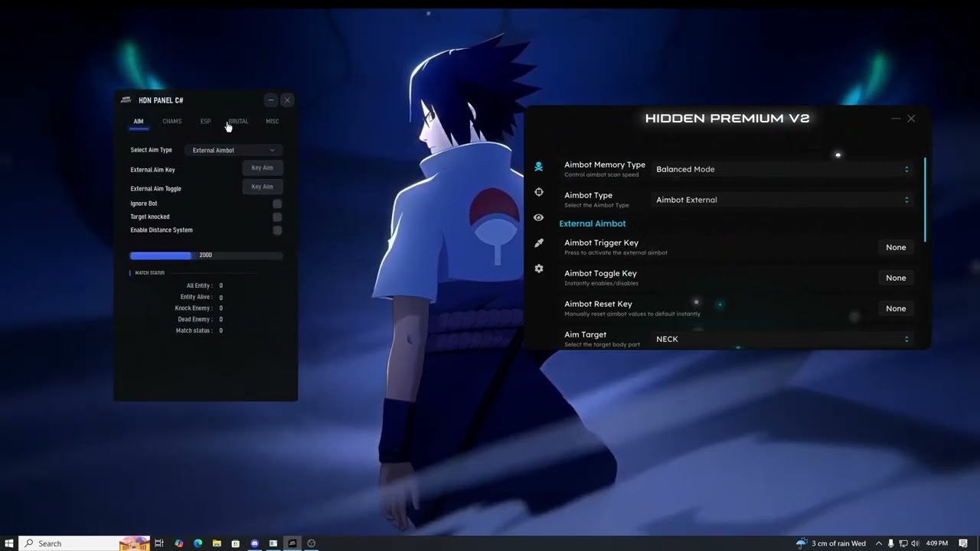Screen dimensions: 980x551
Task: Open Microsoft Store from the taskbar
Action: (x=235, y=543)
